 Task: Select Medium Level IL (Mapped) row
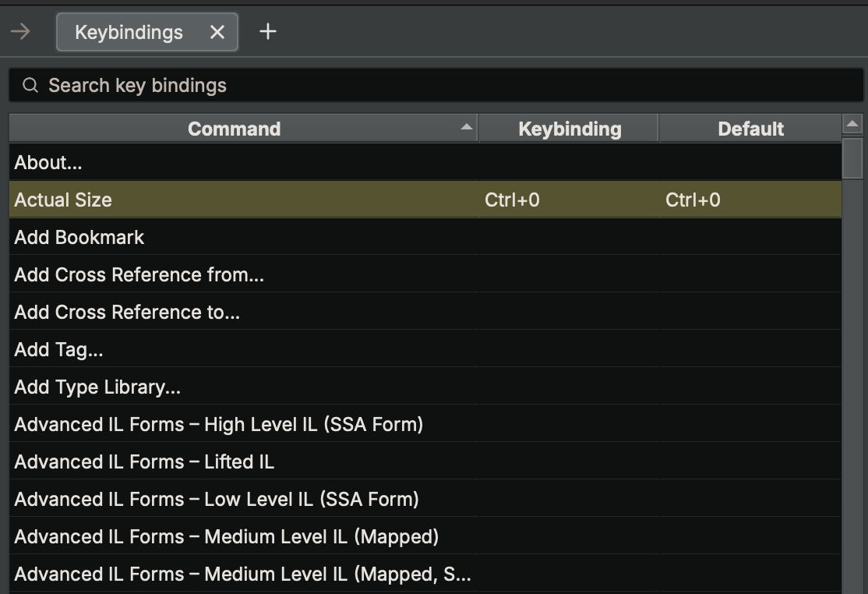pyautogui.click(x=425, y=536)
